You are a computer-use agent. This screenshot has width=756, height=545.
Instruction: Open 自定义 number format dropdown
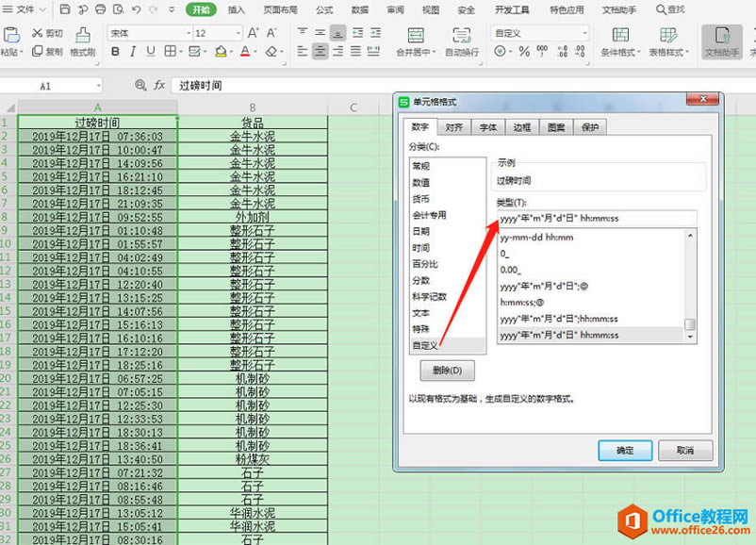click(584, 33)
